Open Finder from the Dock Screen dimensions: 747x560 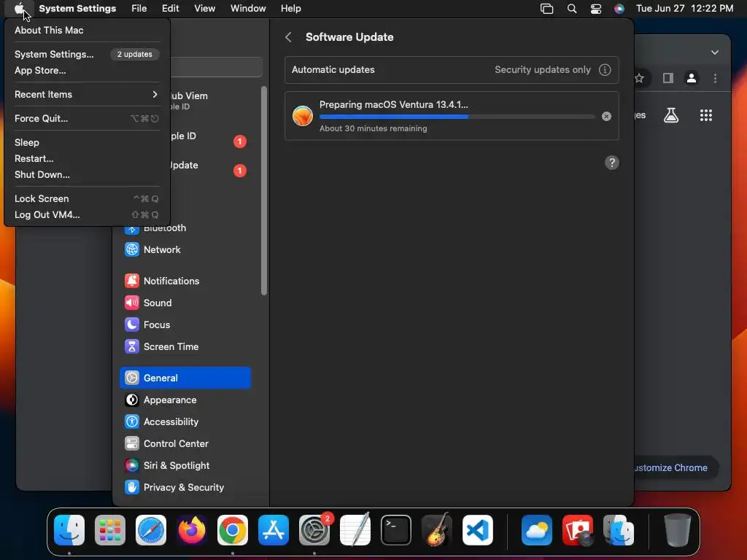(x=69, y=530)
